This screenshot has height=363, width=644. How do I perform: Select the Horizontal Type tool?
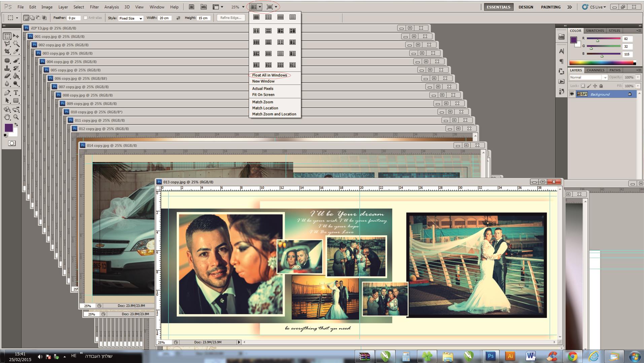(16, 93)
